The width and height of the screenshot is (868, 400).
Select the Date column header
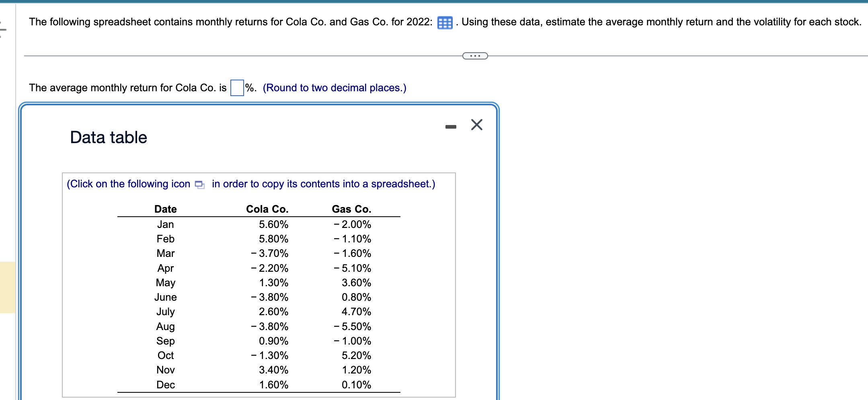coord(165,209)
